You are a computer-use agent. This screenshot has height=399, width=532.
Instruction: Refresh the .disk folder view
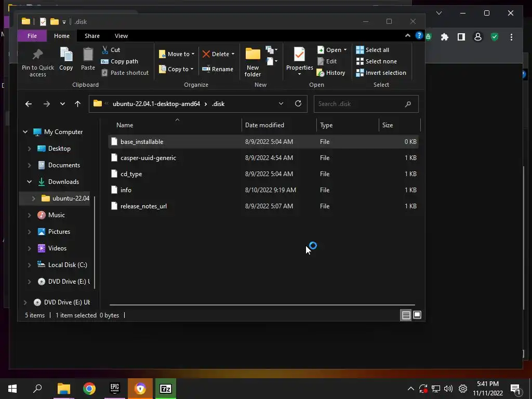pos(298,103)
